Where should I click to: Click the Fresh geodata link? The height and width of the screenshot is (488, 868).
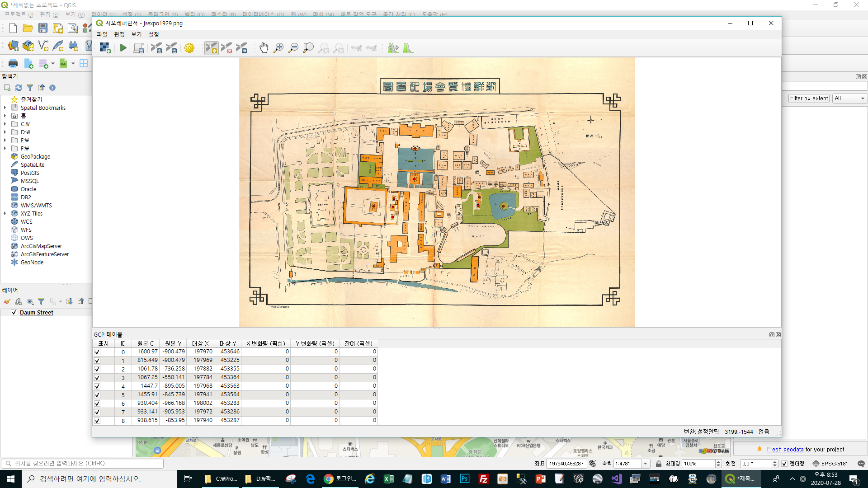coord(785,450)
